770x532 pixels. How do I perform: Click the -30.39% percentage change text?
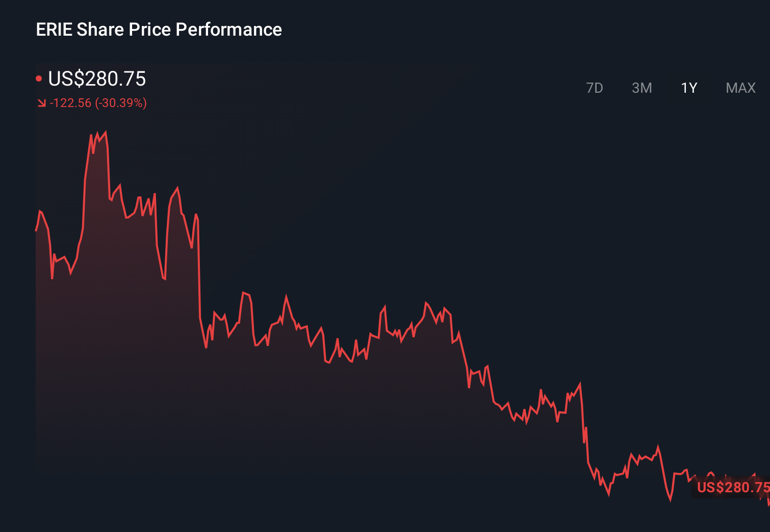121,103
